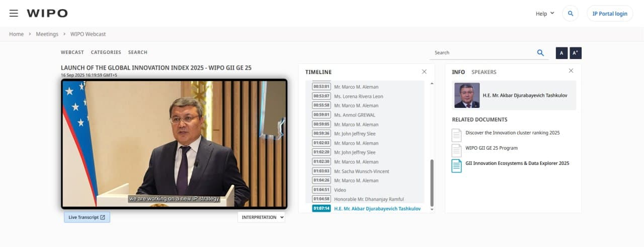The image size is (644, 247).
Task: Select the 00:59:01 Ms. Anmol GREWAL entry
Action: coord(354,115)
